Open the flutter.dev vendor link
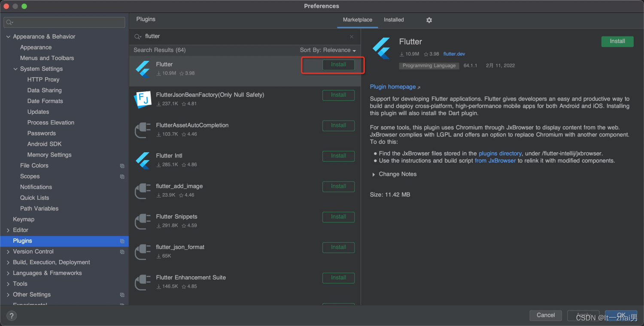 point(454,54)
